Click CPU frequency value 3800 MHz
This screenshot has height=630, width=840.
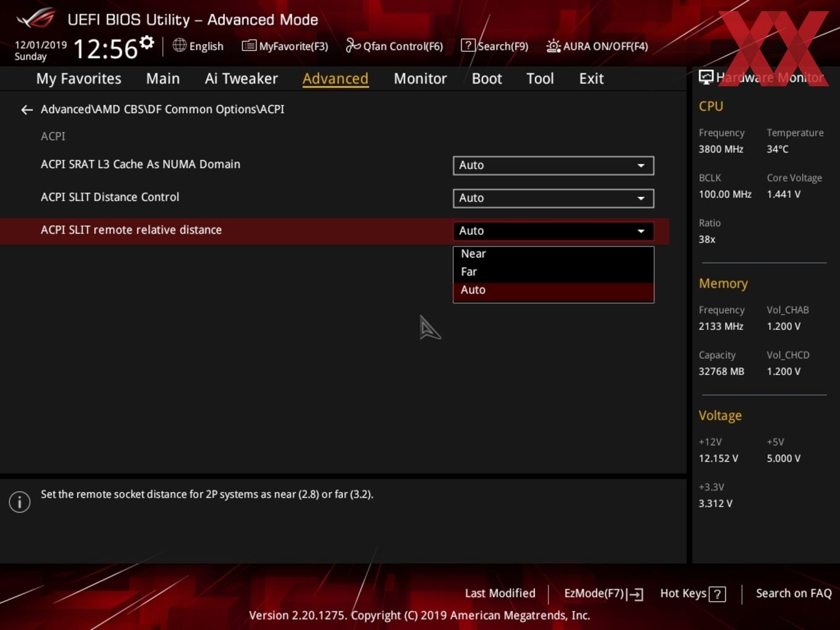[721, 149]
